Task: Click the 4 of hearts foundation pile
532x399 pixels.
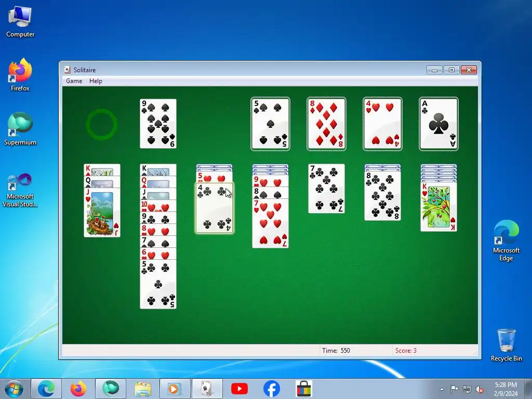Action: pyautogui.click(x=382, y=124)
